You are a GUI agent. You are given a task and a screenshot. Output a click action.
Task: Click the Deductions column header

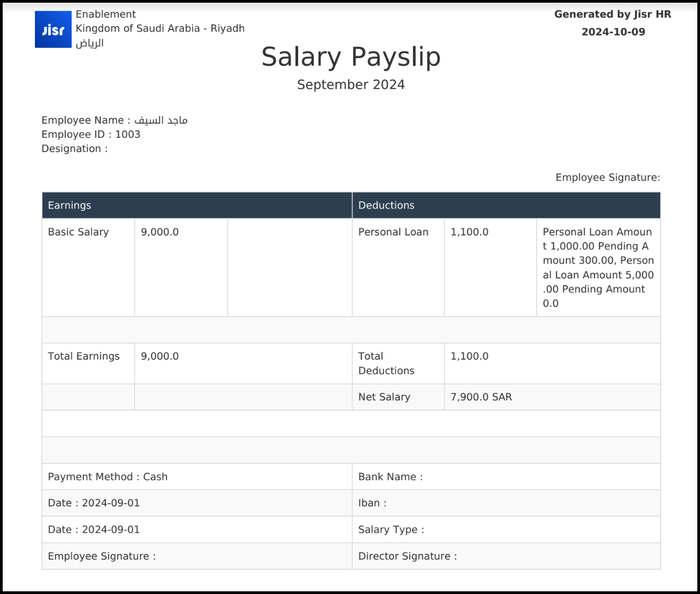click(x=386, y=205)
